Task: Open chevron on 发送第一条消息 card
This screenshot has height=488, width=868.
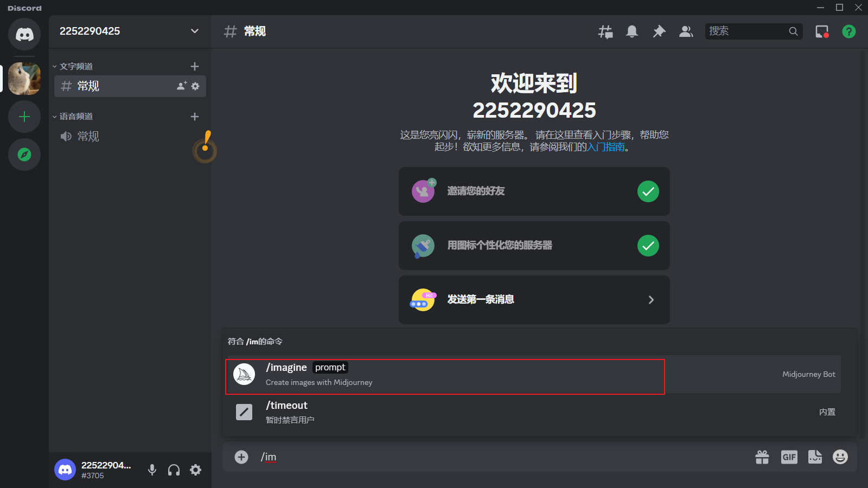Action: tap(651, 300)
